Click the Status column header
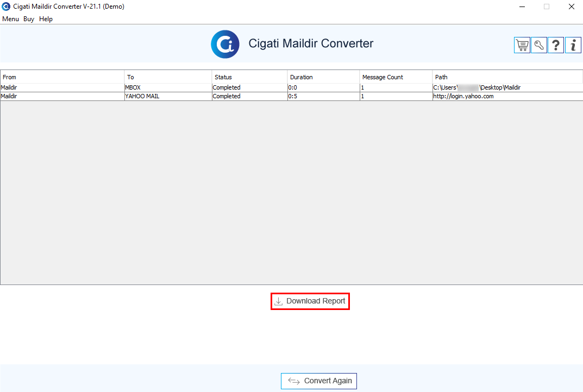This screenshot has width=583, height=392. (249, 77)
